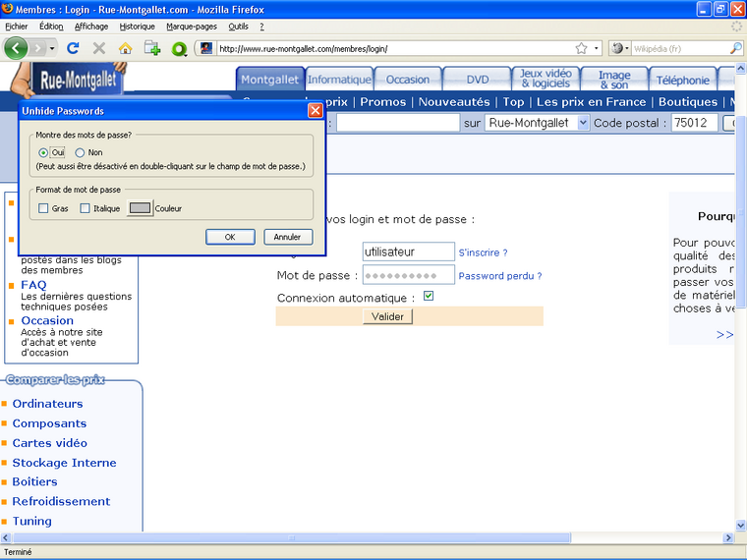Screen dimensions: 747x560
Task: Switch to the Occasion site tab
Action: 408,80
